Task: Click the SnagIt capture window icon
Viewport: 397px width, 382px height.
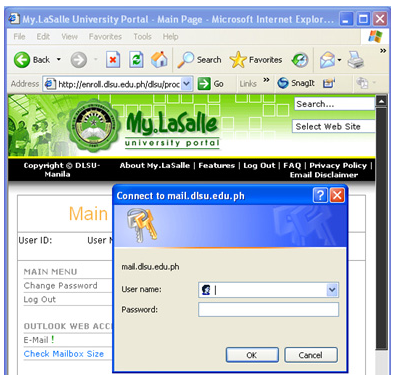Action: pos(329,83)
